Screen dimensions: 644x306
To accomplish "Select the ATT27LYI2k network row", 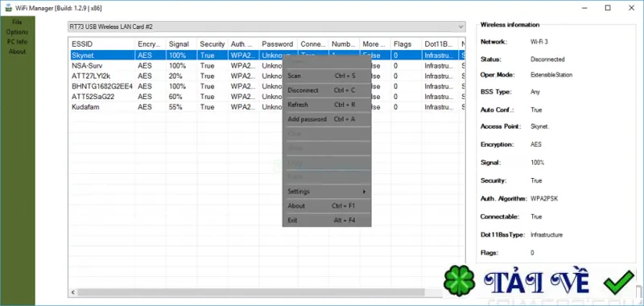I will [x=267, y=76].
